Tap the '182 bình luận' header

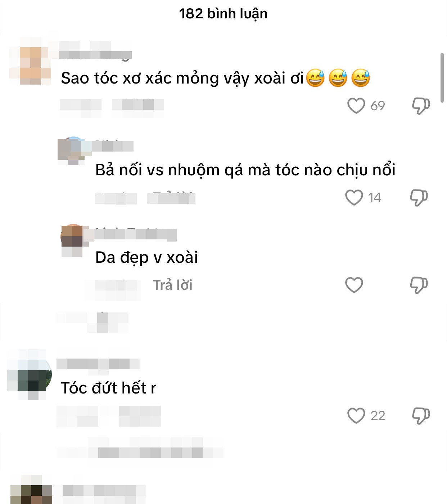coord(223,14)
